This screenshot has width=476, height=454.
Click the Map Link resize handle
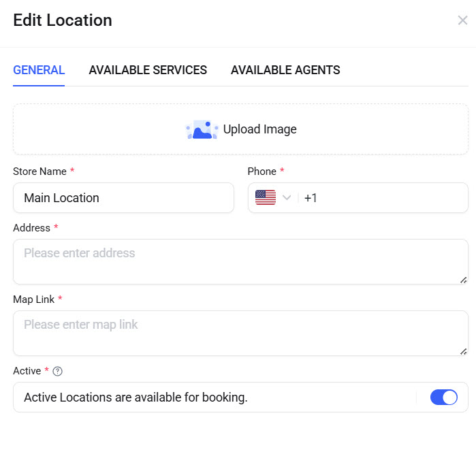(463, 351)
